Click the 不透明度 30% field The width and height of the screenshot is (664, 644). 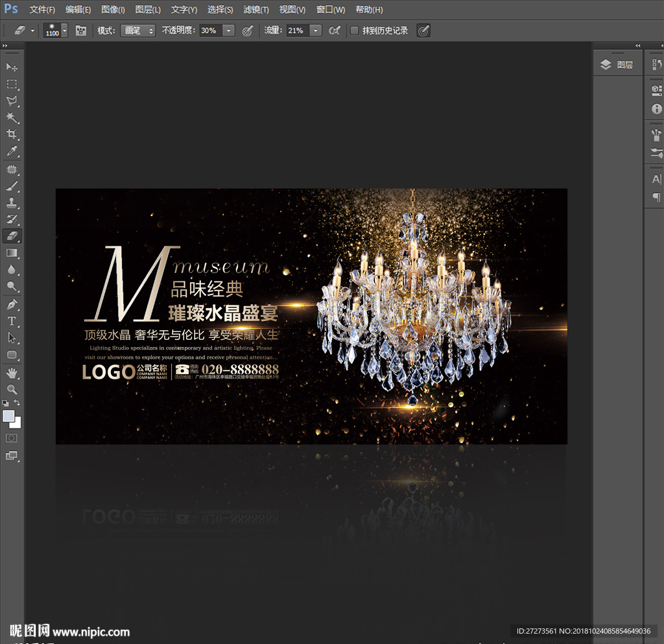pos(211,30)
